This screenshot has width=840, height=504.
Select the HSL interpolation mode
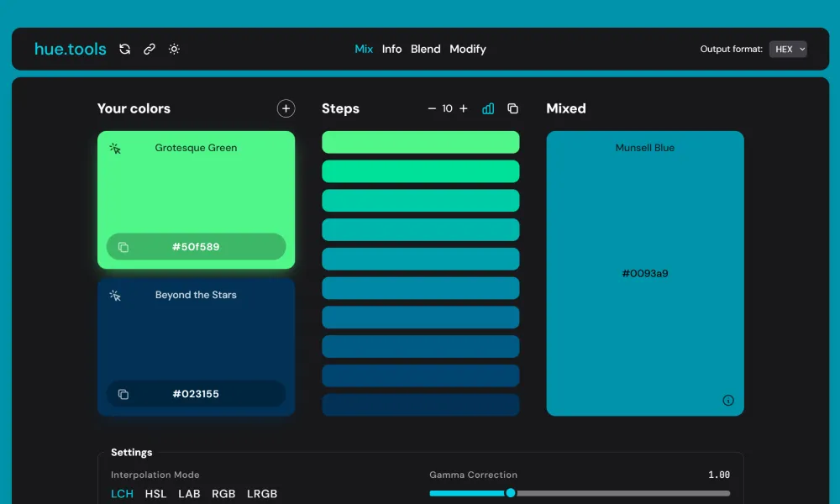click(x=155, y=494)
